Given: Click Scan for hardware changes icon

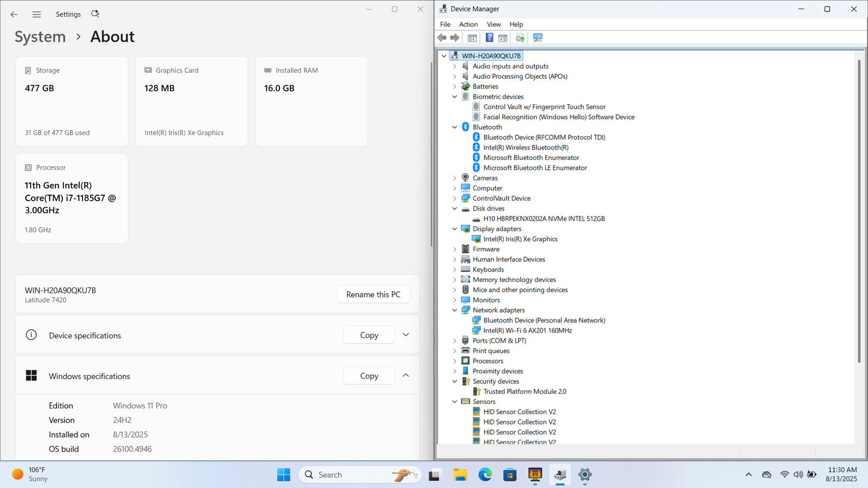Looking at the screenshot, I should coord(538,38).
